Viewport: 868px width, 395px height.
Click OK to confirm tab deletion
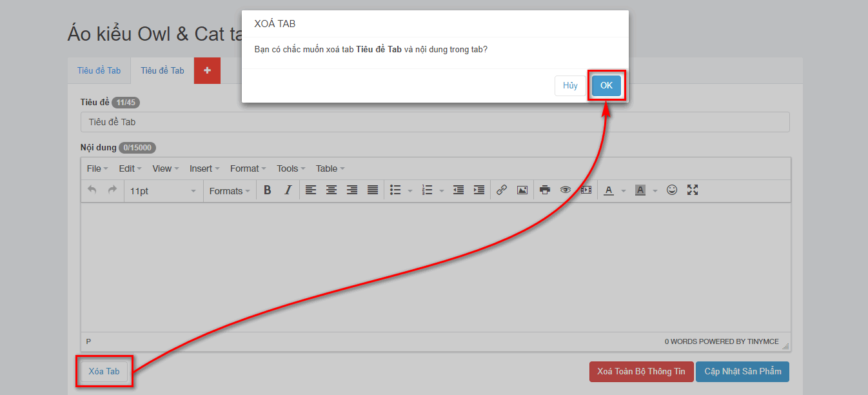[606, 86]
